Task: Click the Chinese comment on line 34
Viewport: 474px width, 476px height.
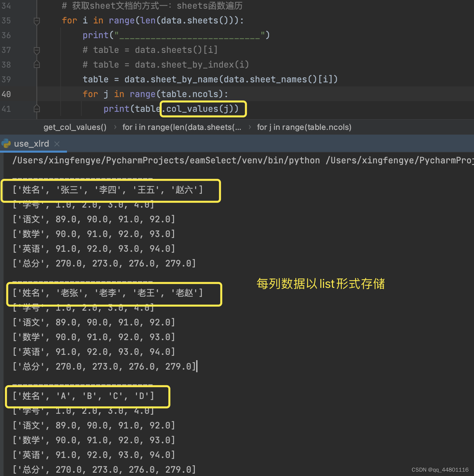Action: [152, 6]
